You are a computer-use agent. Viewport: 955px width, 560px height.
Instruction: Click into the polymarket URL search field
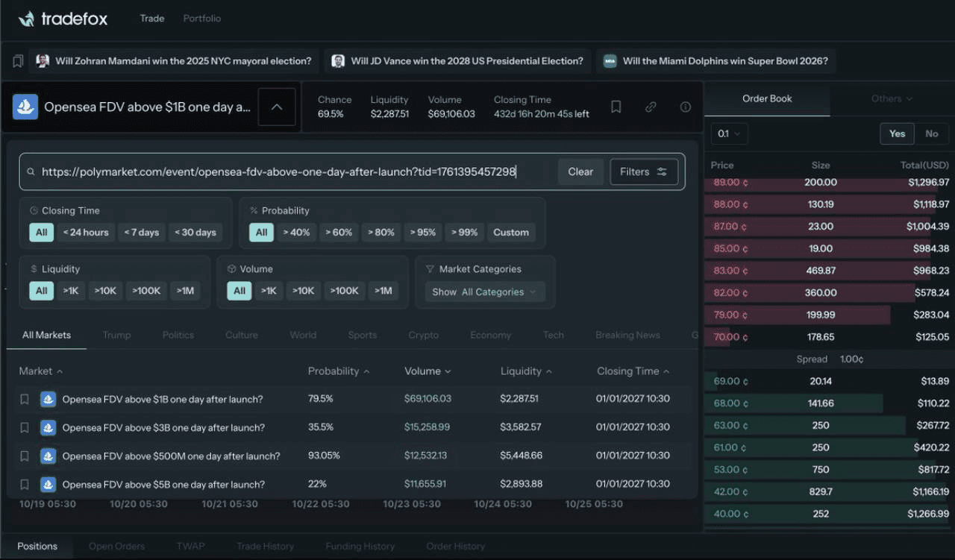pyautogui.click(x=291, y=172)
